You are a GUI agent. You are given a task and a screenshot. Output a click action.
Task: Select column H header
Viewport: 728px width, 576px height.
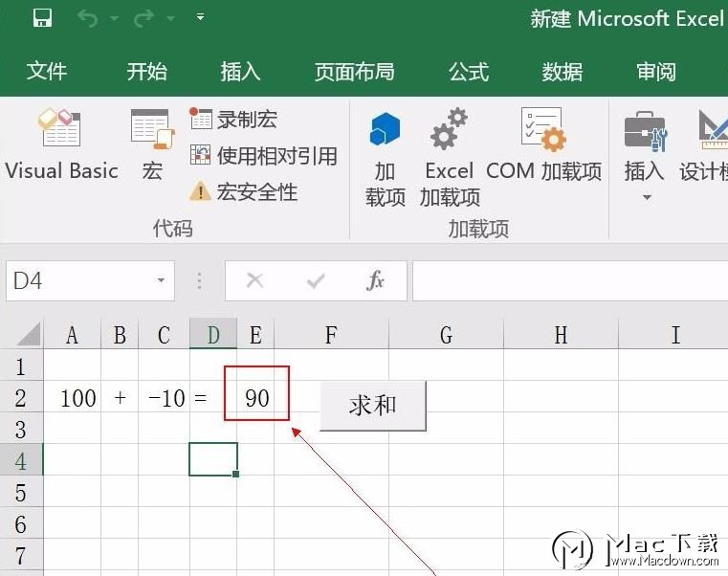[561, 335]
